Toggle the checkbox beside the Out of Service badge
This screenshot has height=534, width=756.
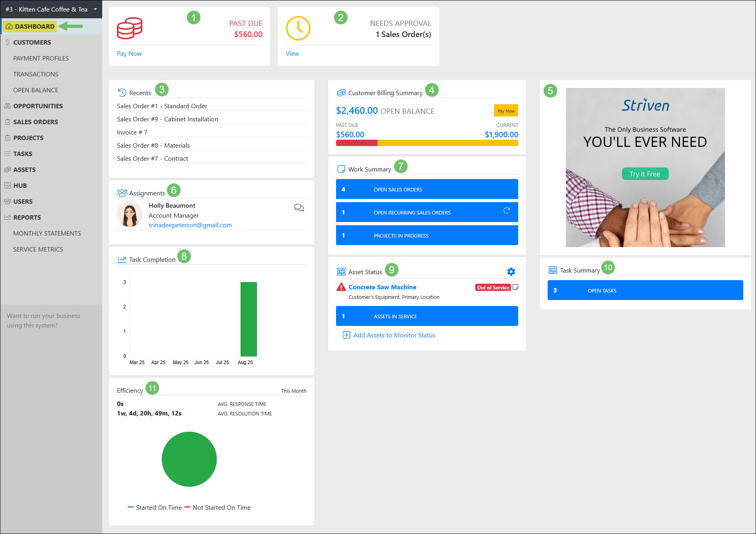tap(515, 286)
